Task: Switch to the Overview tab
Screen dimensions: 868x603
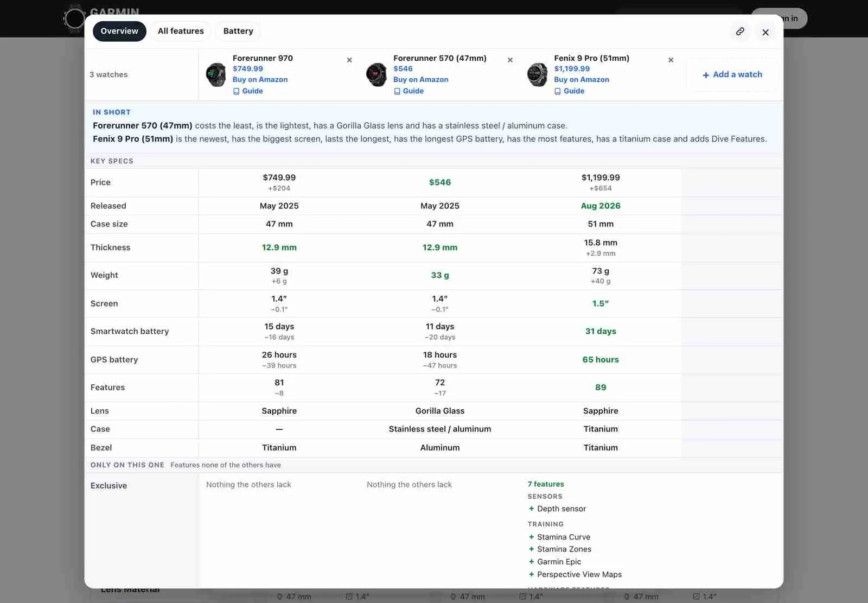Action: coord(119,31)
